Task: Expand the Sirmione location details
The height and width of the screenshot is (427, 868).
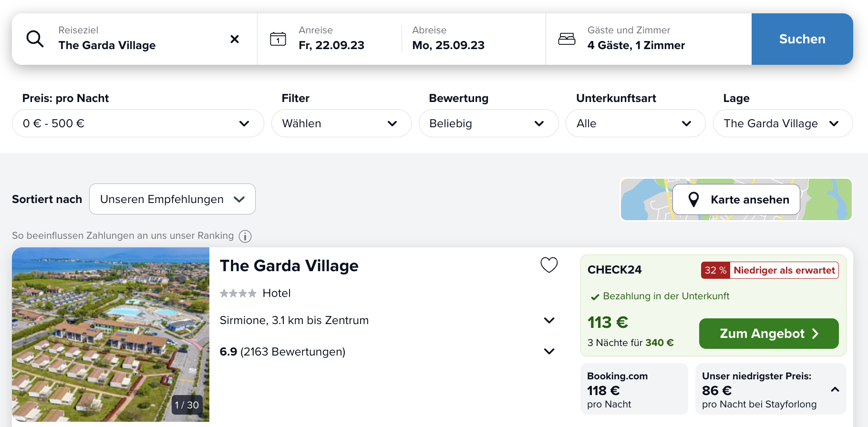Action: pos(549,320)
